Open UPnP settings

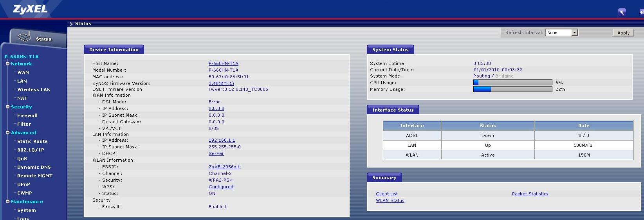23,184
